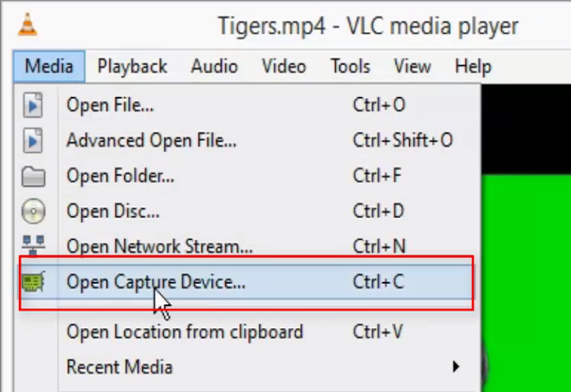
Task: Choose Advanced Open File entry
Action: pos(152,141)
